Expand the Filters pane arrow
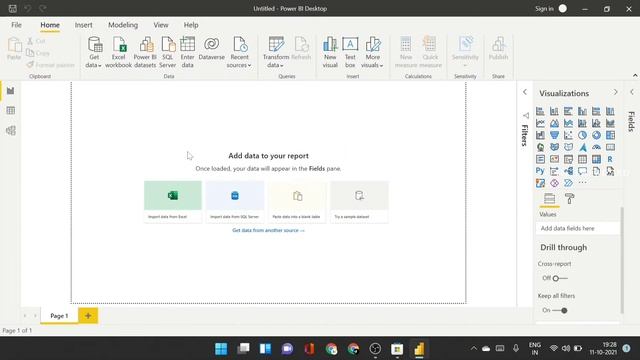Screen dimensions: 640x360 [x=525, y=92]
